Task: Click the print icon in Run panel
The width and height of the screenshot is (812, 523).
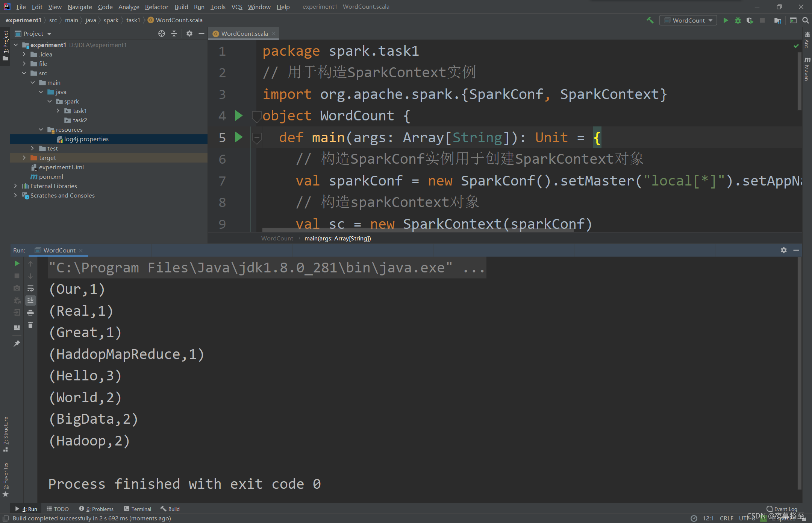Action: [x=30, y=313]
